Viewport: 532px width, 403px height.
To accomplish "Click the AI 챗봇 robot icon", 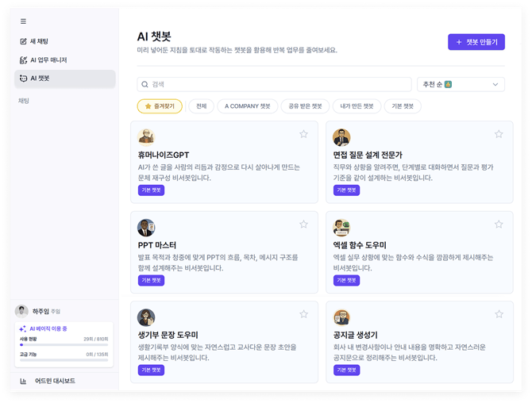I will tap(23, 79).
